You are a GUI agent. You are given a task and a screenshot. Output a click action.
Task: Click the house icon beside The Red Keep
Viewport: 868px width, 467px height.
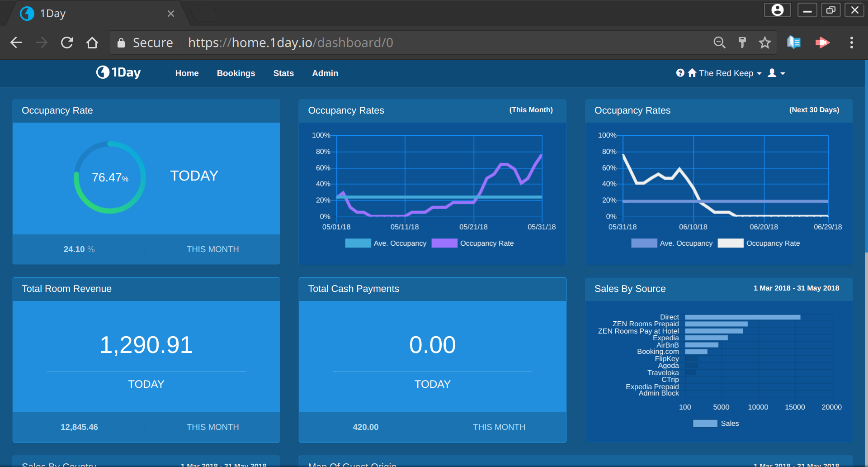[692, 73]
